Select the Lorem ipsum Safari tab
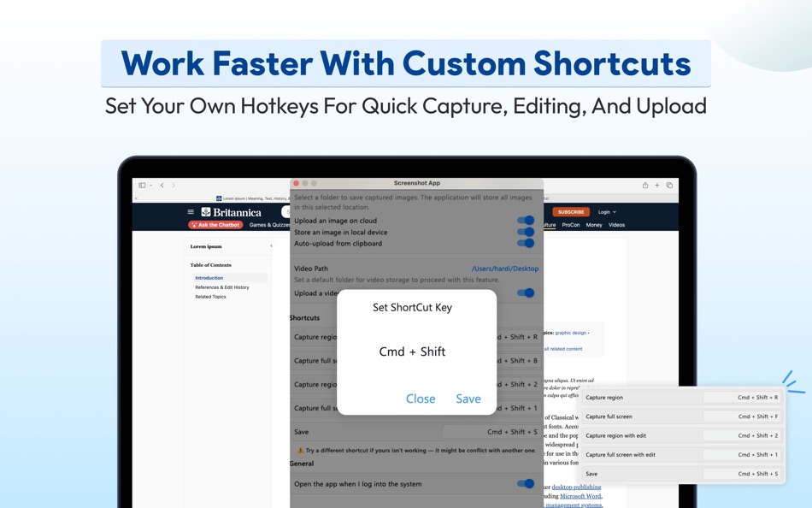This screenshot has width=812, height=508. [x=253, y=198]
